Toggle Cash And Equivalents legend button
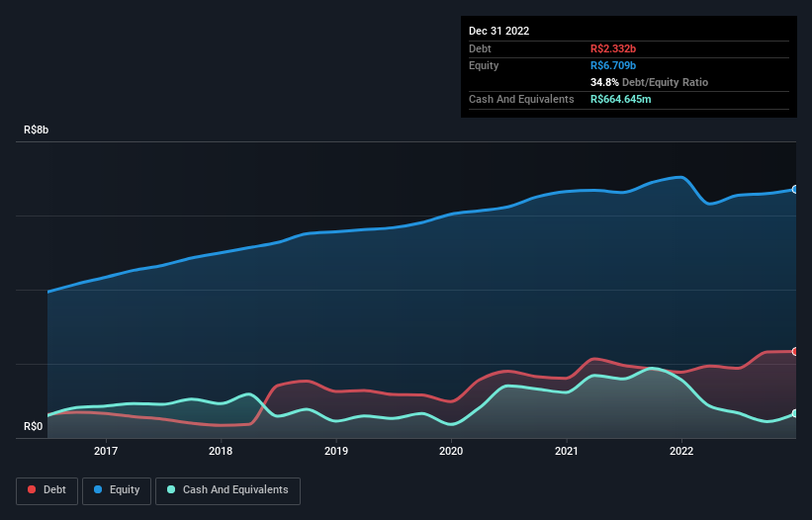812x520 pixels. 227,490
